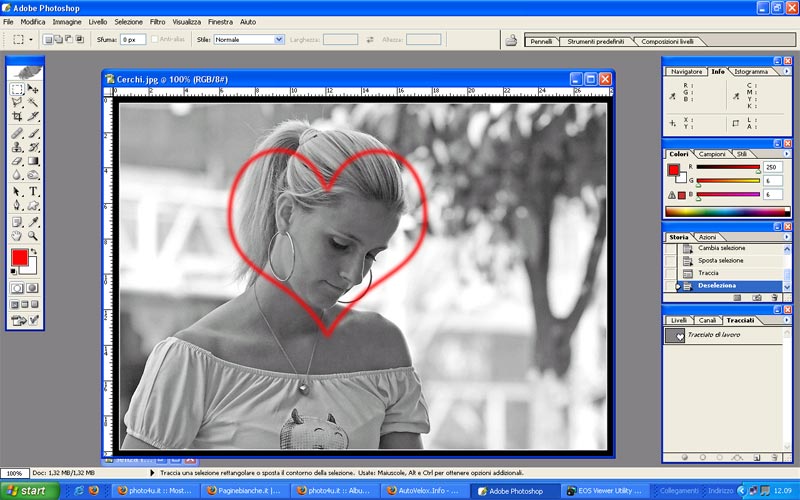800x500 pixels.
Task: Toggle history brush source for Traccia state
Action: point(670,273)
